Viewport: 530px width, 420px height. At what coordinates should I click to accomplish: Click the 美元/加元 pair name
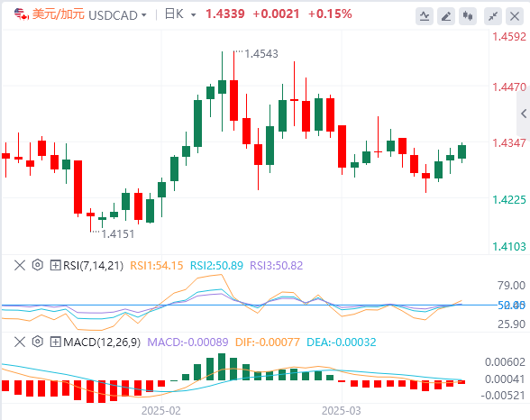pyautogui.click(x=58, y=14)
